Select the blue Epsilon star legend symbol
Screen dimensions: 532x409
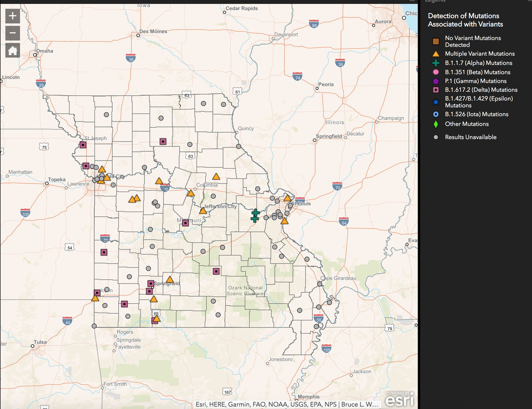coord(436,102)
